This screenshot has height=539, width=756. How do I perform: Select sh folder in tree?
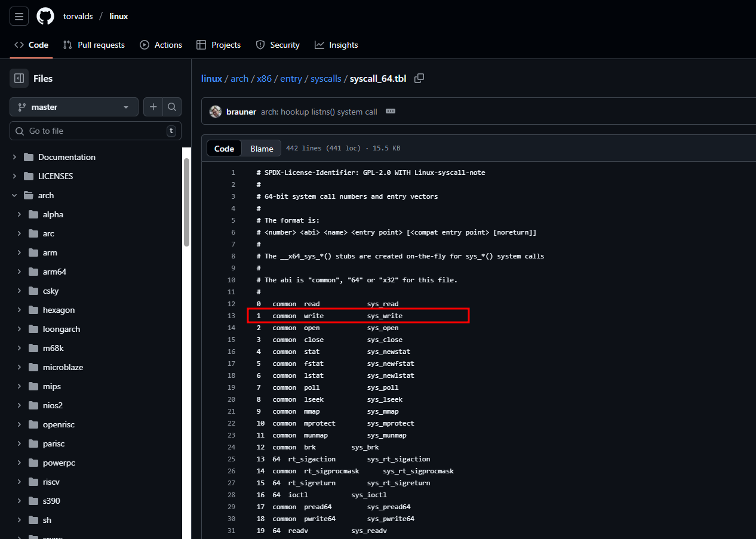(47, 520)
